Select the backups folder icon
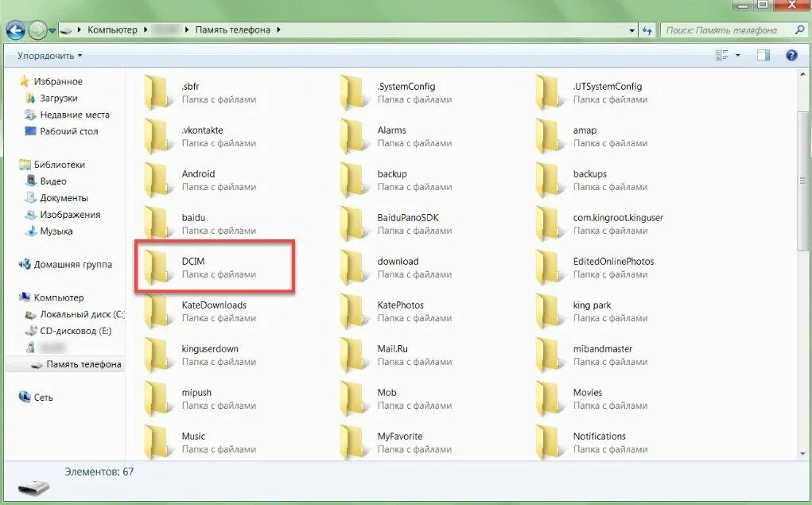 [x=549, y=180]
